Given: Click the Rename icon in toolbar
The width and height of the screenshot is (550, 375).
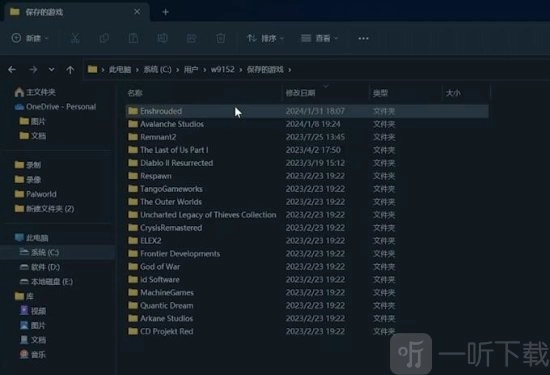Looking at the screenshot, I should (x=162, y=38).
